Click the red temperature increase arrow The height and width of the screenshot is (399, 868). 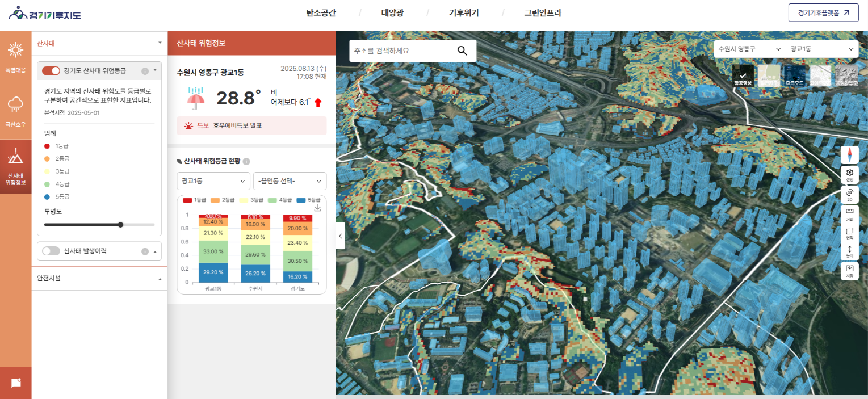(x=318, y=102)
